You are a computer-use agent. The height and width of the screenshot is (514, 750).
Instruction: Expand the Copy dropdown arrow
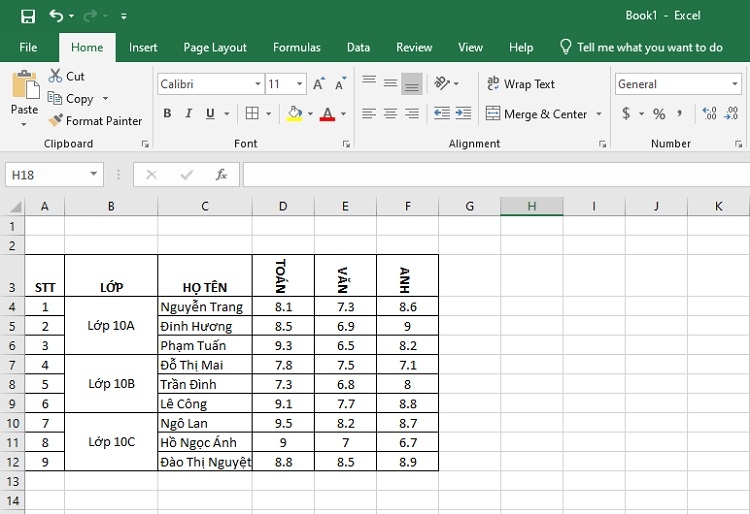pos(105,98)
